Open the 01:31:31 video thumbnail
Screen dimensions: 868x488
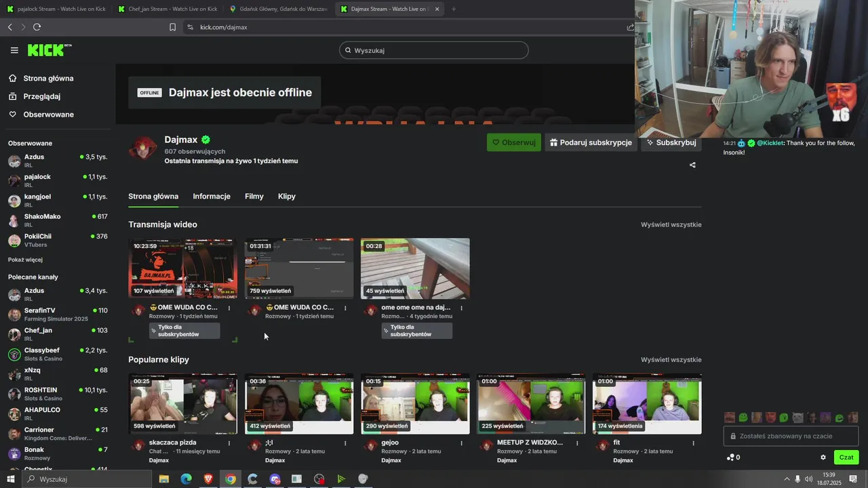(x=299, y=268)
